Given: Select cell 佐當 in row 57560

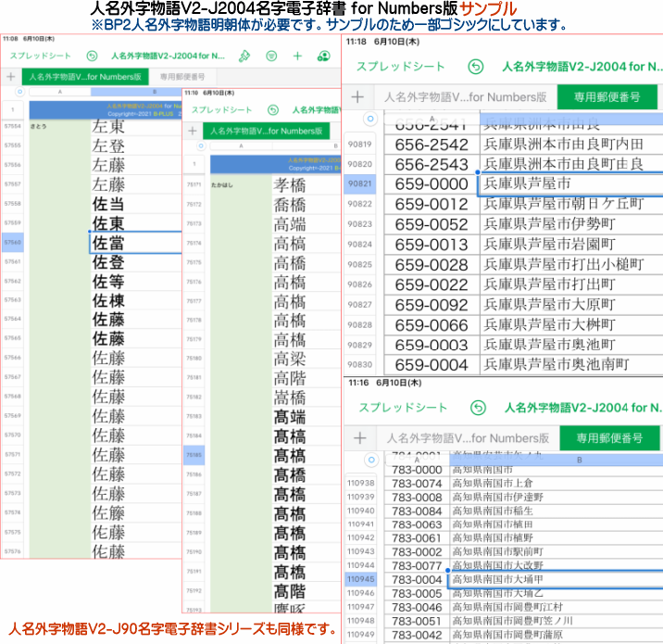Looking at the screenshot, I should tap(136, 243).
